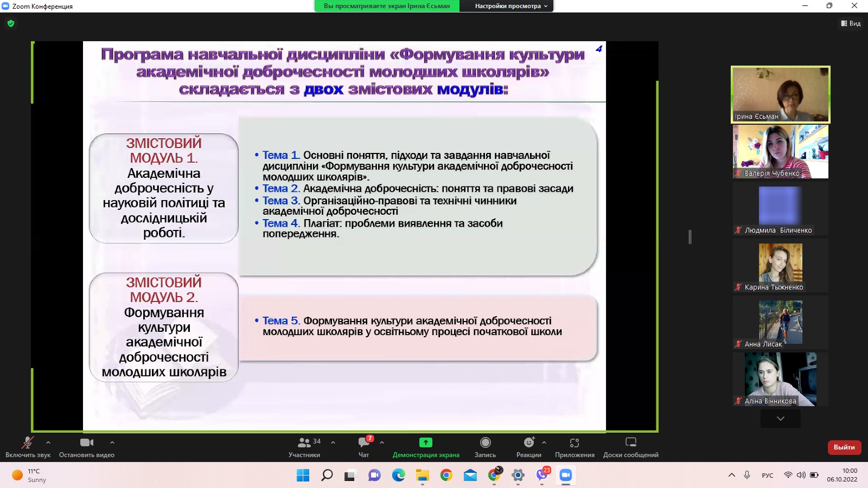The height and width of the screenshot is (488, 868).
Task: Open Настройки просмотра view options dropdown
Action: point(511,6)
